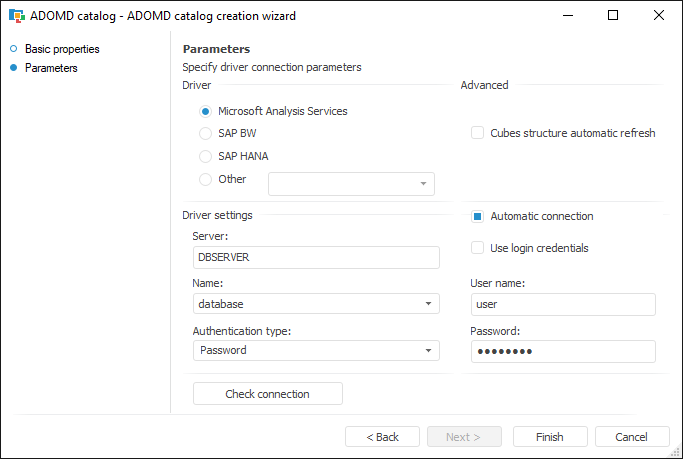Click the Password field
The width and height of the screenshot is (684, 460).
point(562,351)
